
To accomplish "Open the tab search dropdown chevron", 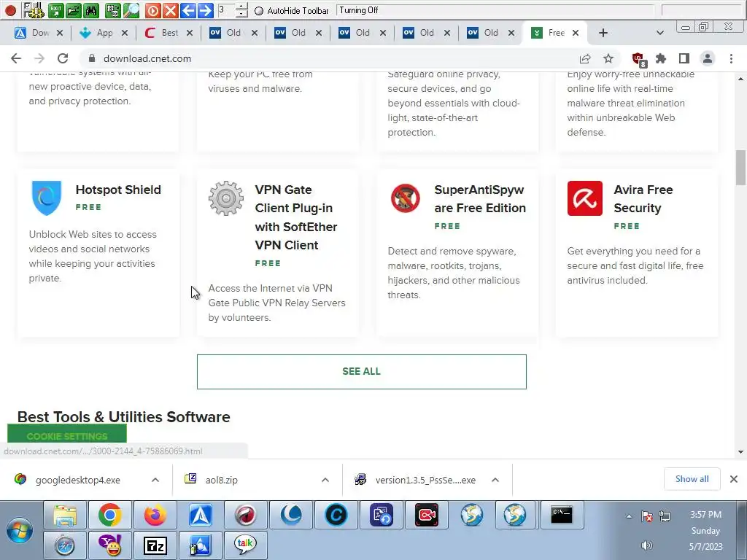I will (659, 33).
